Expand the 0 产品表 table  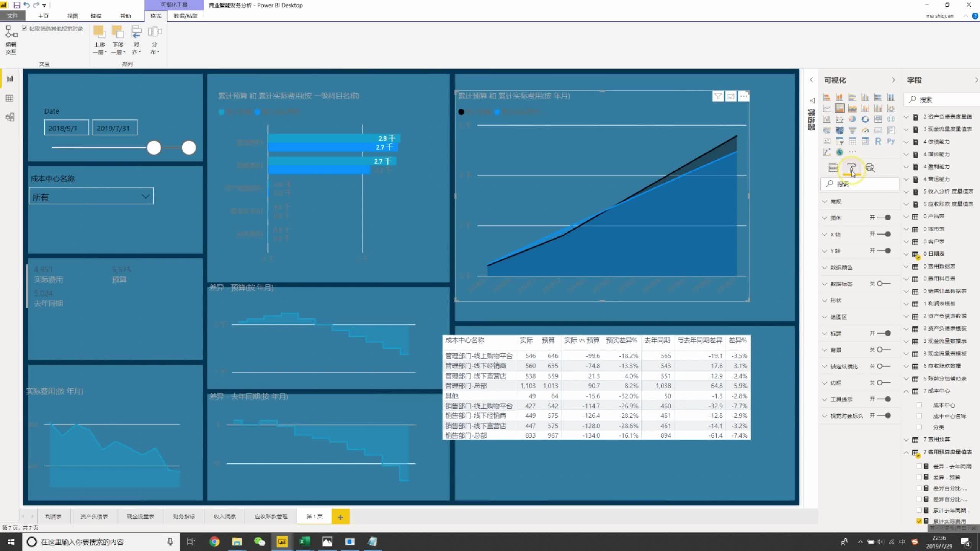(x=906, y=217)
